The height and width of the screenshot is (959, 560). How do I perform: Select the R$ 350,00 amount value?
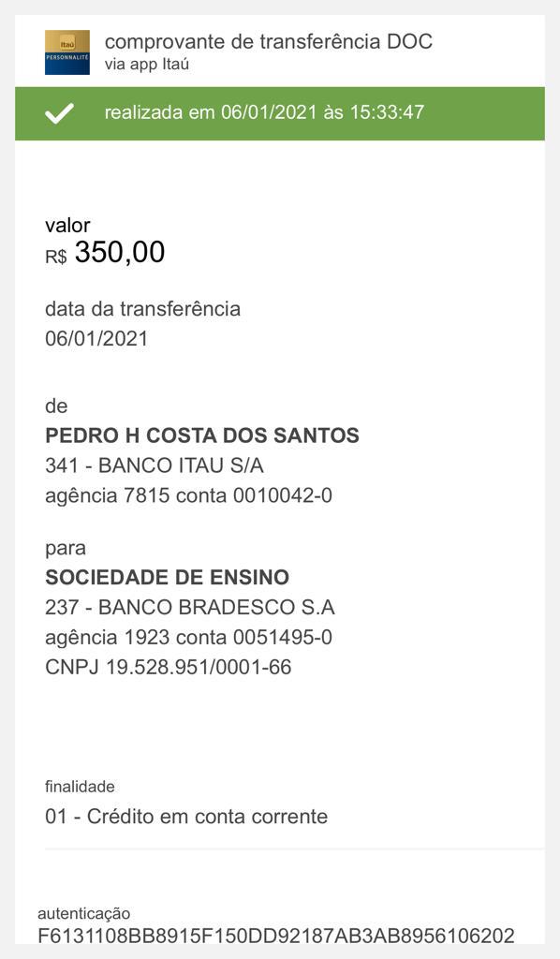(x=105, y=252)
